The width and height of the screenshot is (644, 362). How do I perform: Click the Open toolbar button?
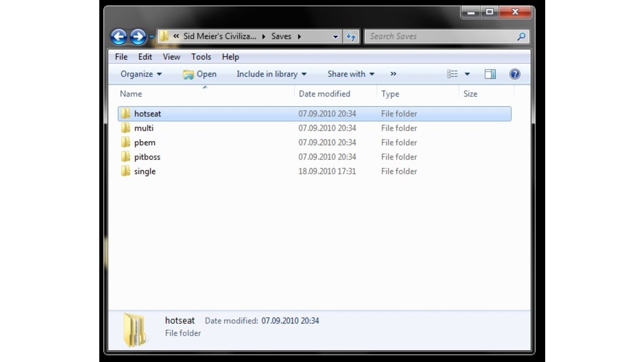(199, 74)
